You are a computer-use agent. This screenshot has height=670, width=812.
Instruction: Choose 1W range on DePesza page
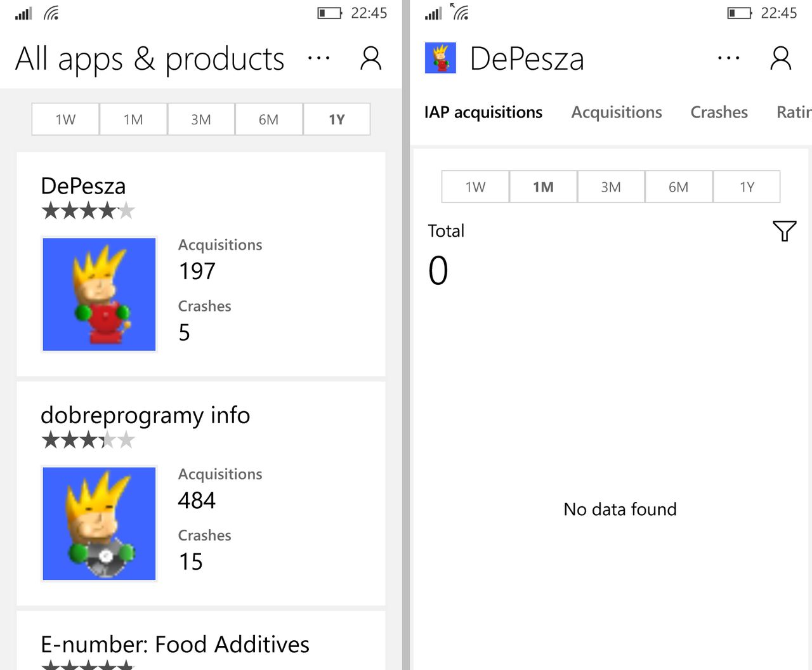click(x=475, y=187)
